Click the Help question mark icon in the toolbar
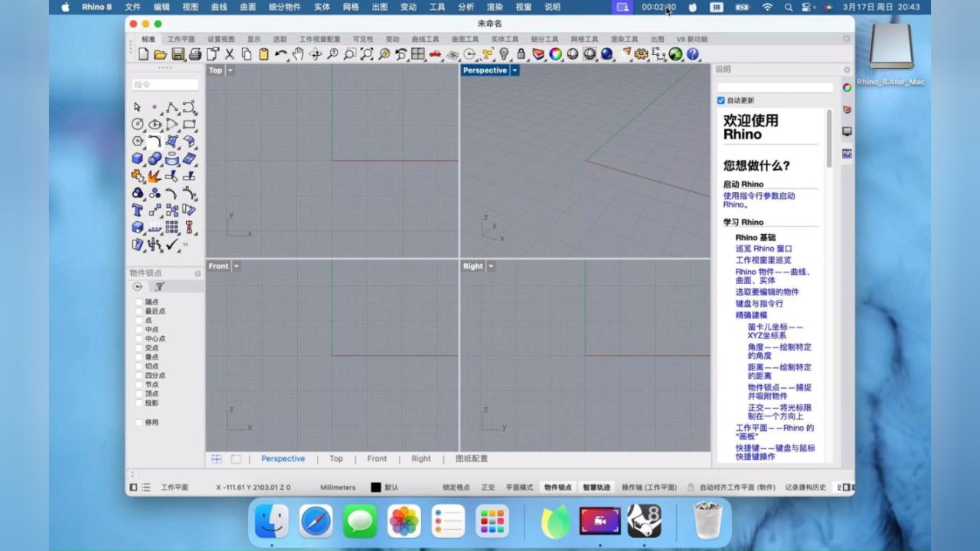This screenshot has width=980, height=551. click(x=694, y=54)
